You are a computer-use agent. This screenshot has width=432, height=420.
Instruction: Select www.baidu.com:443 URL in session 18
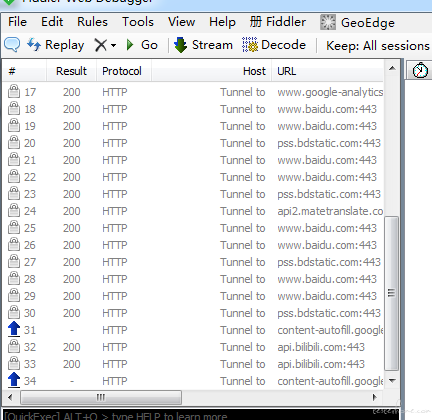click(327, 109)
